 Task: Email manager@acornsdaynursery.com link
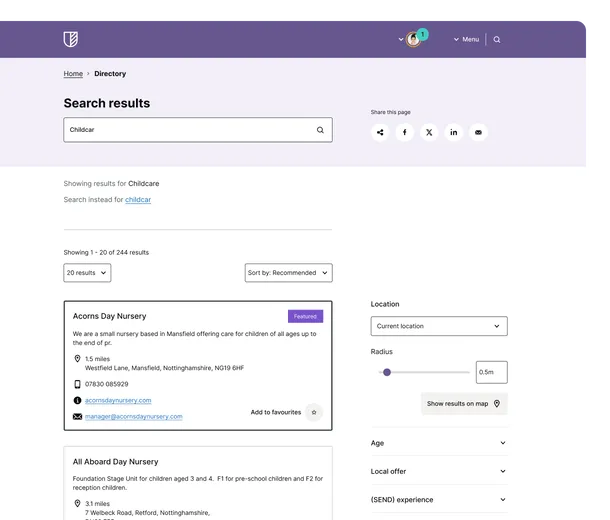(x=134, y=417)
